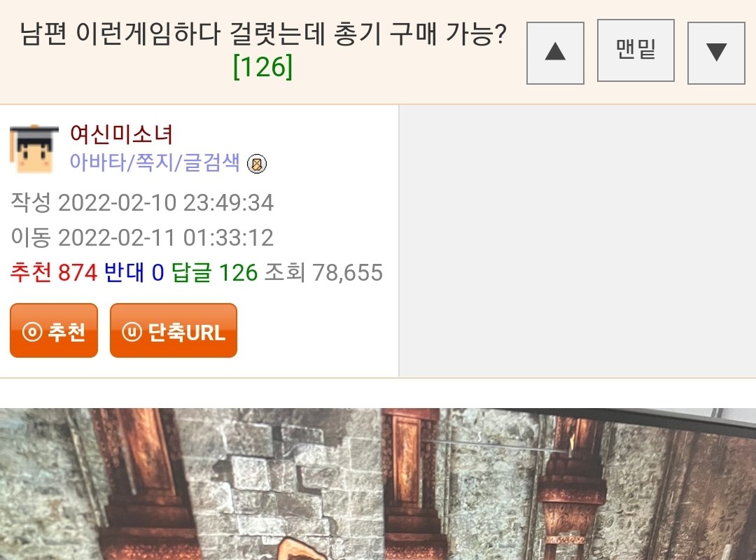The image size is (756, 560).
Task: Click the 조회 78,655 view count
Action: [323, 272]
